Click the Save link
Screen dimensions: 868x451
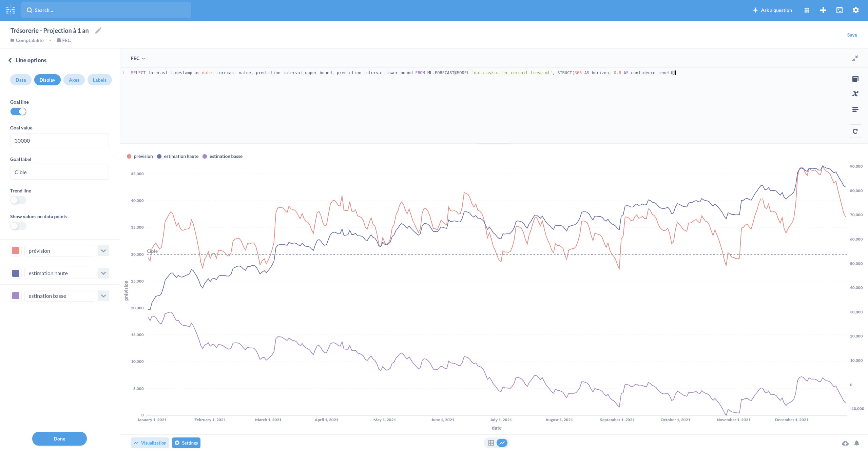click(852, 35)
